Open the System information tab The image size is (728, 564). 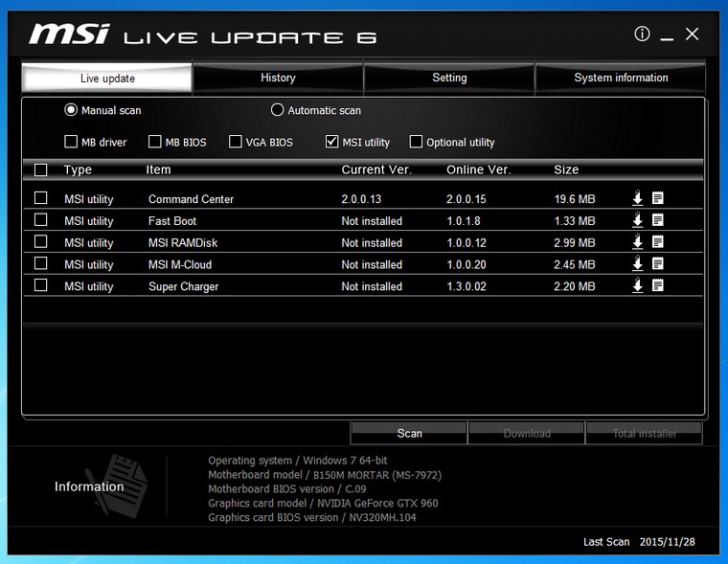click(x=621, y=78)
